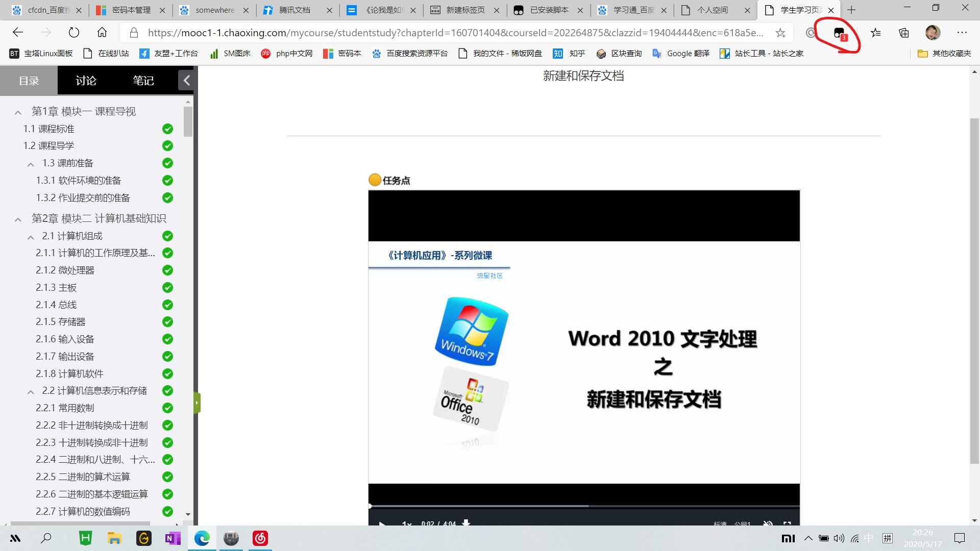This screenshot has height=551, width=980.
Task: Open the green H app in the taskbar
Action: click(x=85, y=538)
